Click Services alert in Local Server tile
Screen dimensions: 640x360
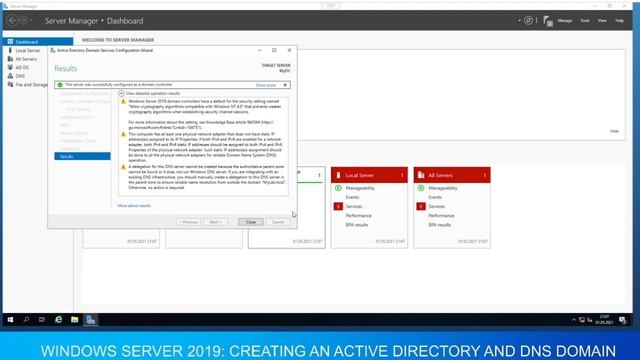354,207
